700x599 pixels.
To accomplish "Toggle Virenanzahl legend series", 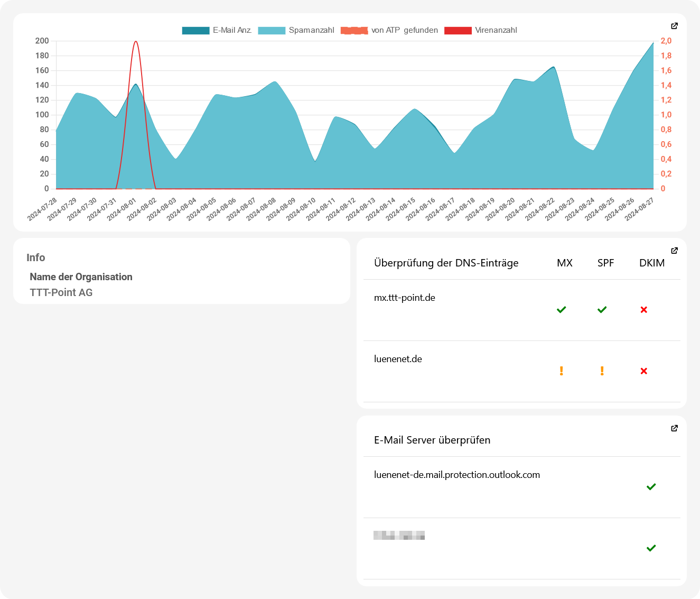I will tap(481, 30).
